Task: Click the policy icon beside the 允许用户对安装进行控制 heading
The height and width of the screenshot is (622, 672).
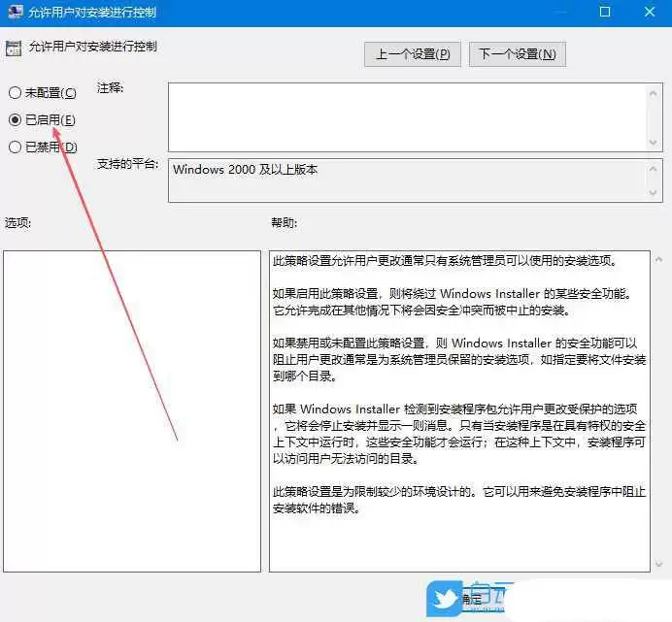Action: [x=14, y=49]
